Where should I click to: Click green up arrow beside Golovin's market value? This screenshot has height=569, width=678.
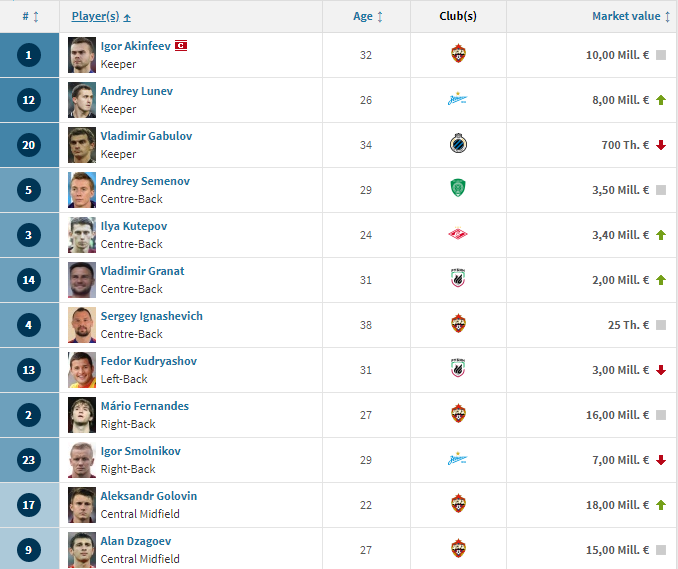click(x=661, y=505)
